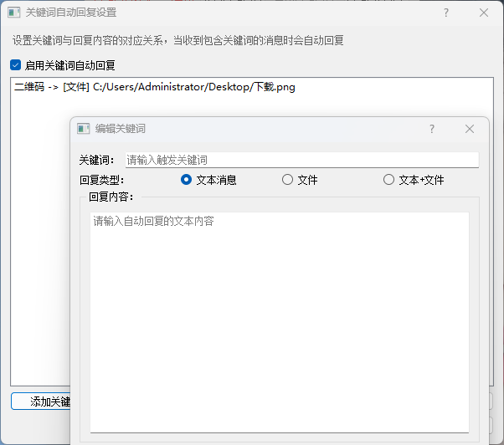Viewport: 504px width, 445px height.
Task: Close the 关键词自动回复设置 window
Action: (x=484, y=13)
